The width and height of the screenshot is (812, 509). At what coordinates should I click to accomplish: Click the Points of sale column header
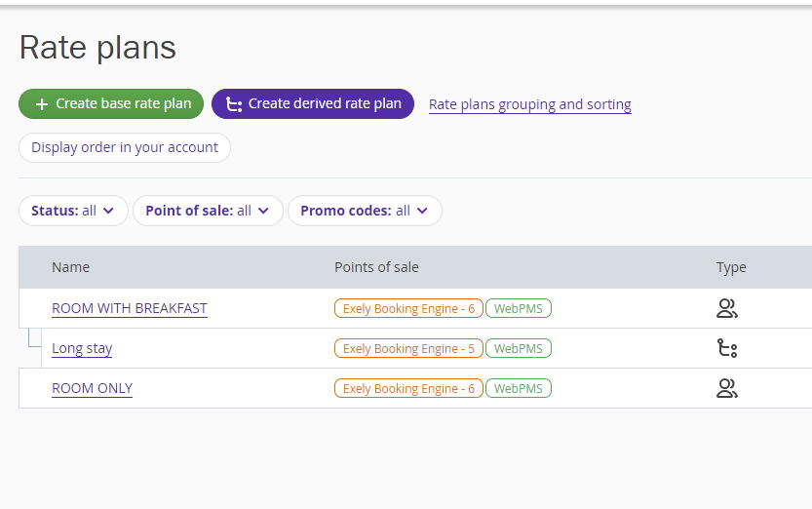(376, 267)
